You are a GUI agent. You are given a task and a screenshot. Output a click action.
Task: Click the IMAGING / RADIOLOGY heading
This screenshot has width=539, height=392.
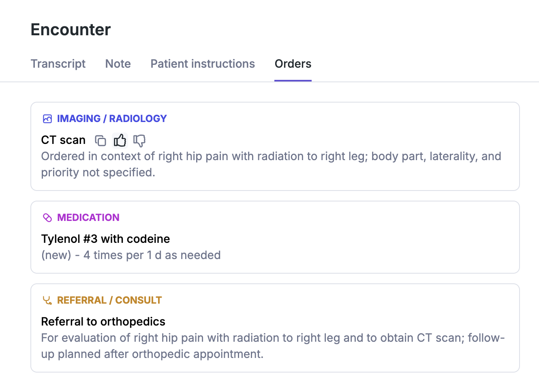coord(112,119)
